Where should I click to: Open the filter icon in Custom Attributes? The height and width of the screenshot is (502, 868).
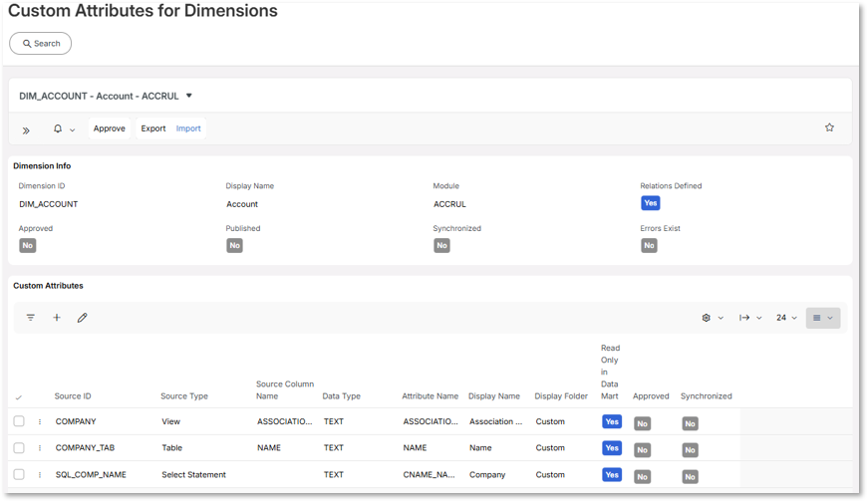click(31, 318)
